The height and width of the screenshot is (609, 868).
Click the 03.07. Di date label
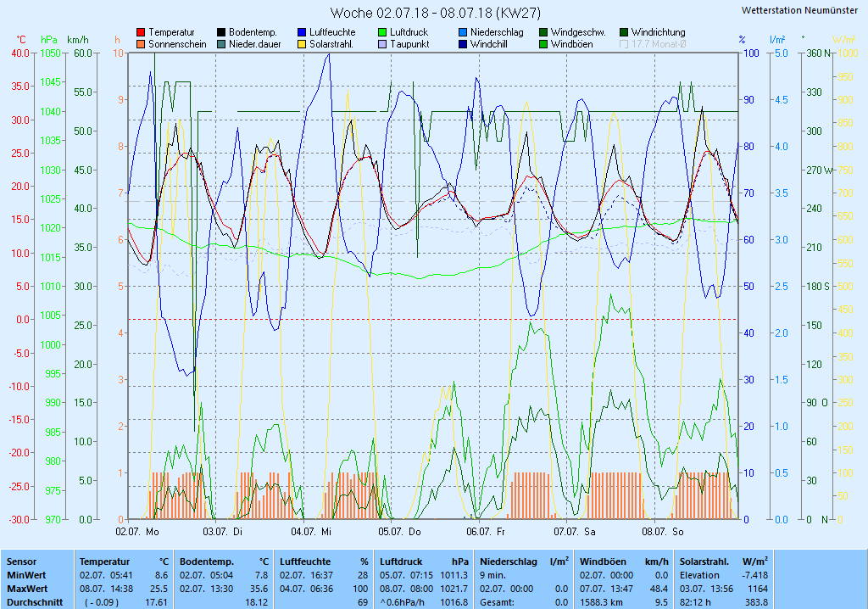(x=223, y=532)
